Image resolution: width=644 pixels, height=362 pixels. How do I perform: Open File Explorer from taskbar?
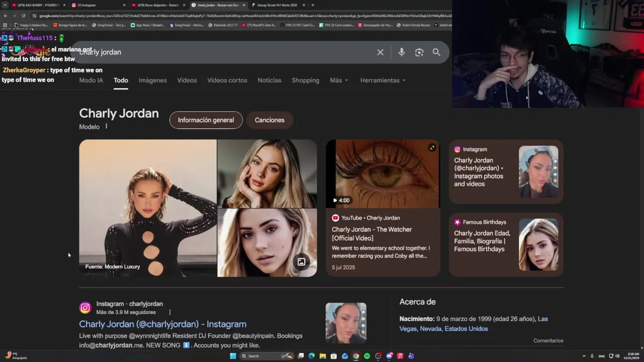click(323, 356)
